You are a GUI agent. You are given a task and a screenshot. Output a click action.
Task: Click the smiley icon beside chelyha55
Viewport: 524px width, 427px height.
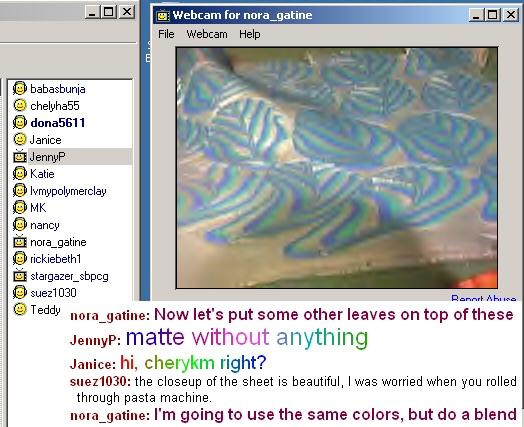point(20,106)
